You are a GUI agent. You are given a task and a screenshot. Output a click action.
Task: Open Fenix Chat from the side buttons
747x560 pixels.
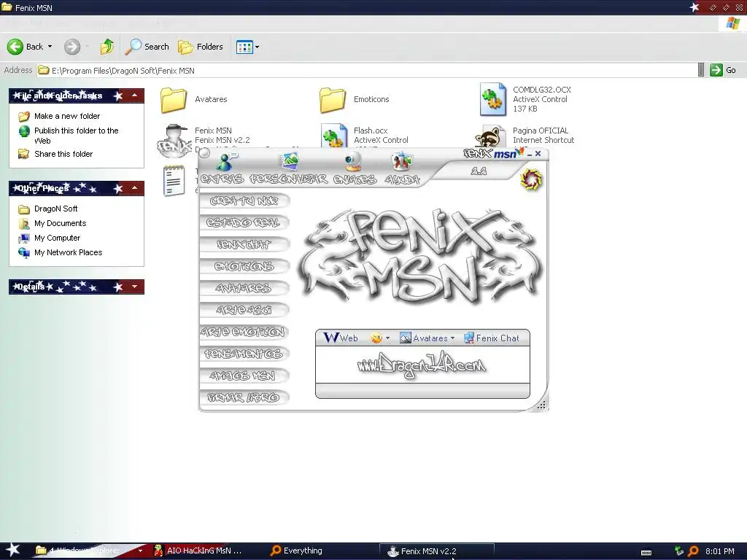pyautogui.click(x=244, y=244)
